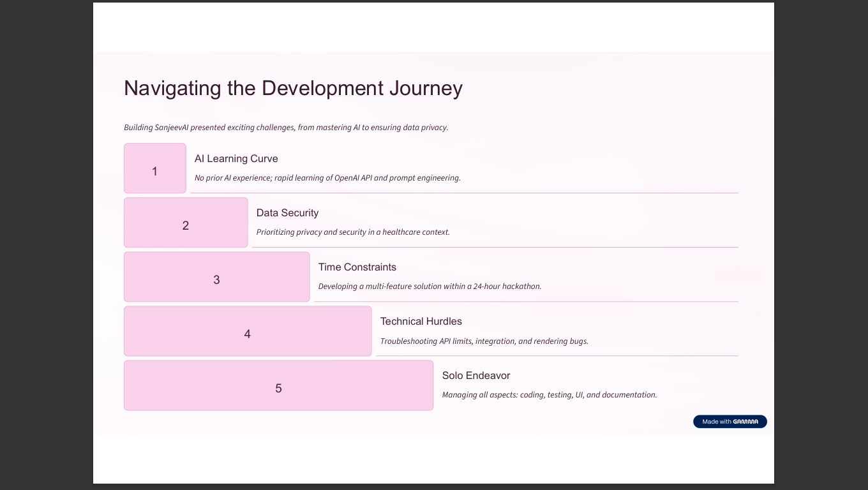The width and height of the screenshot is (868, 490).
Task: Select the numbered box 3
Action: 217,277
